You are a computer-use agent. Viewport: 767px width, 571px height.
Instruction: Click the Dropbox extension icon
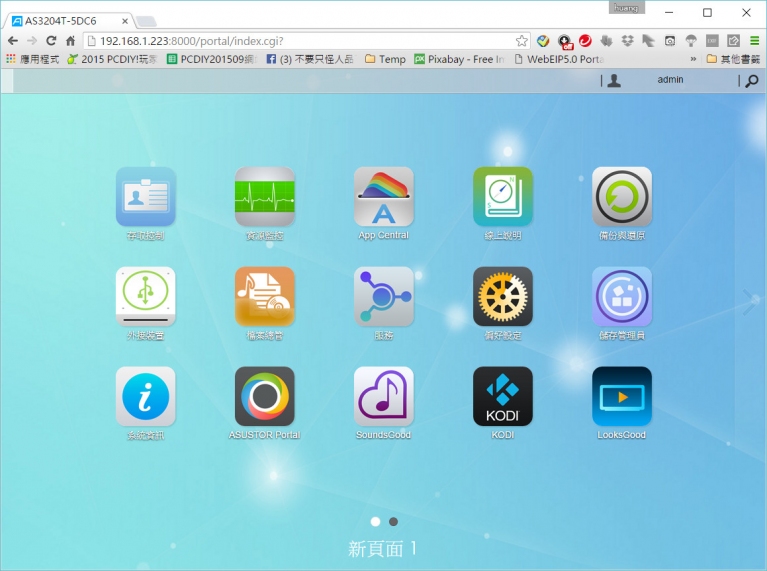[628, 41]
